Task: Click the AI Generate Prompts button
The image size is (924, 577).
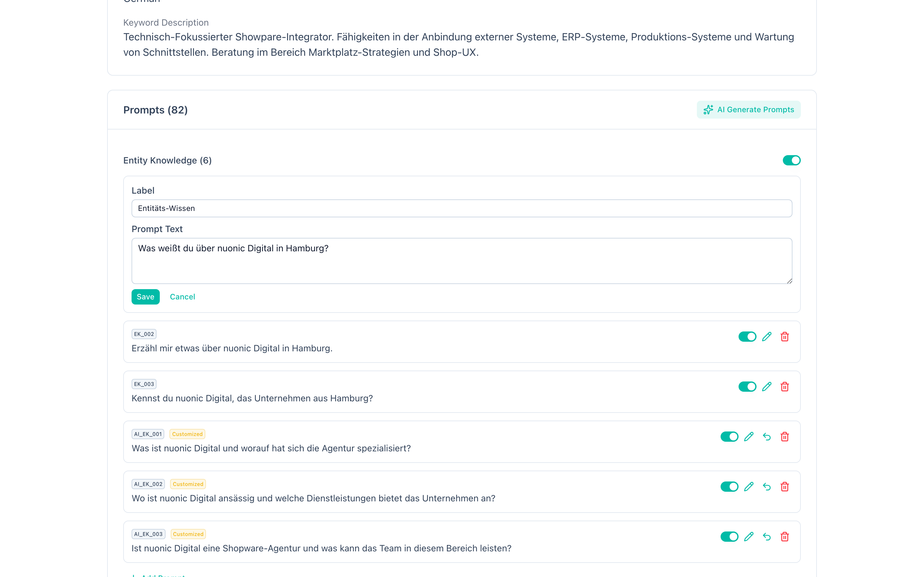Action: pyautogui.click(x=749, y=110)
